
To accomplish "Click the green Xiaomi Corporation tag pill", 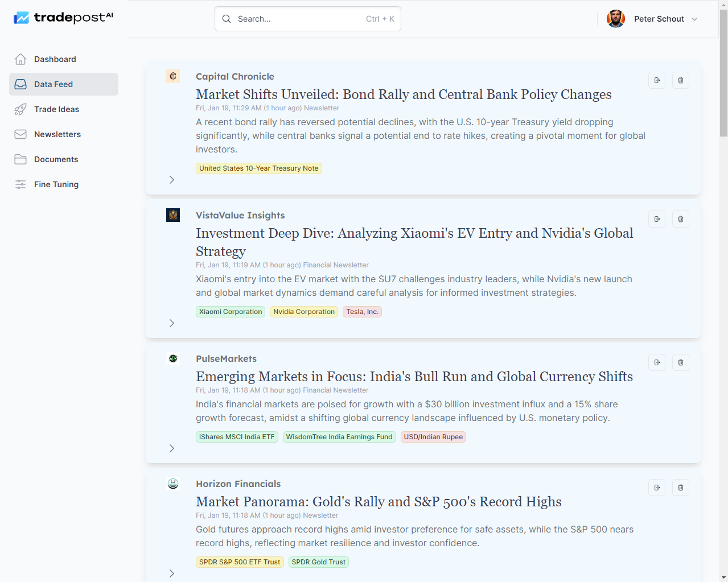I will [x=230, y=312].
